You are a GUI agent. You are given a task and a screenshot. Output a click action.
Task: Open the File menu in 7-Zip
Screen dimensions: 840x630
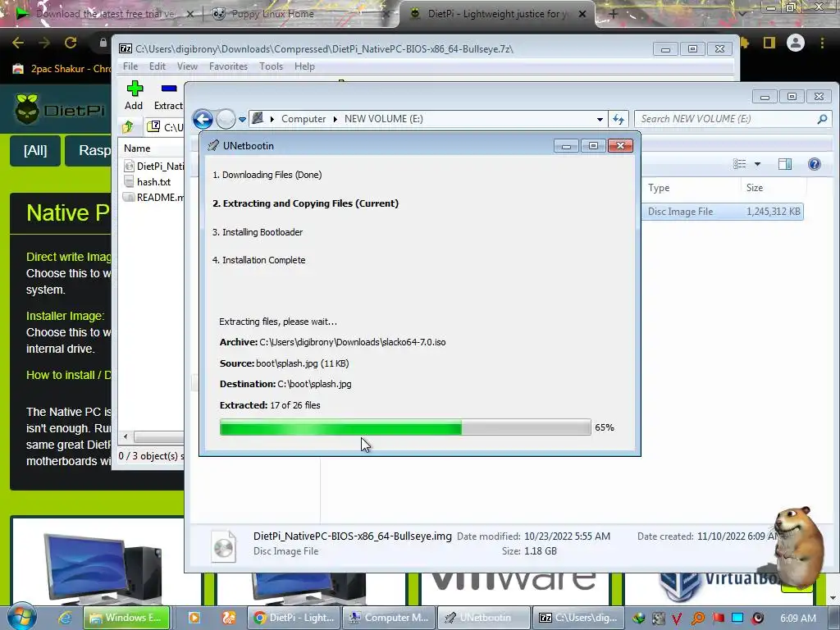[130, 66]
